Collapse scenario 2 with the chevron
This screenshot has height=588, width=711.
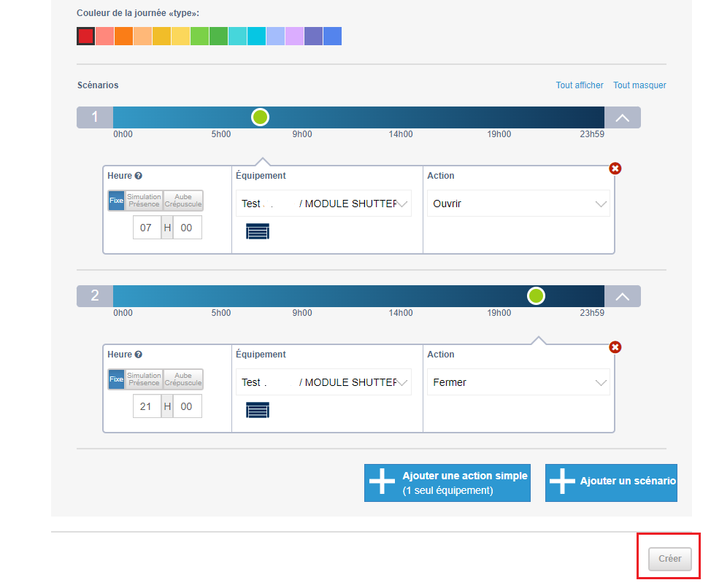click(x=623, y=296)
